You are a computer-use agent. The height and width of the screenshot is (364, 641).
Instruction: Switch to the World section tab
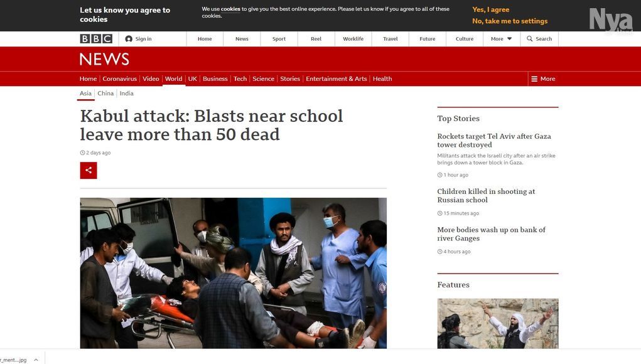(x=174, y=79)
